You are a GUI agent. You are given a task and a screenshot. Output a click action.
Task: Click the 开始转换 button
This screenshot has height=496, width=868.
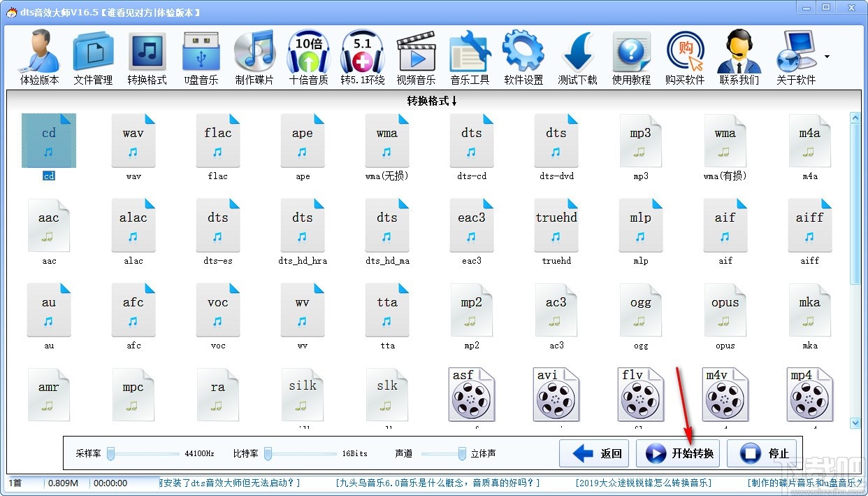coord(678,453)
